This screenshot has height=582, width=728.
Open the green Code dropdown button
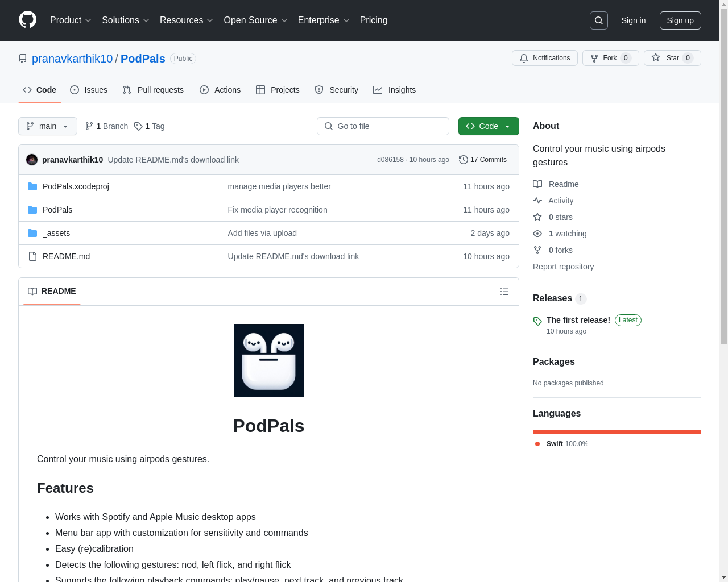[489, 126]
